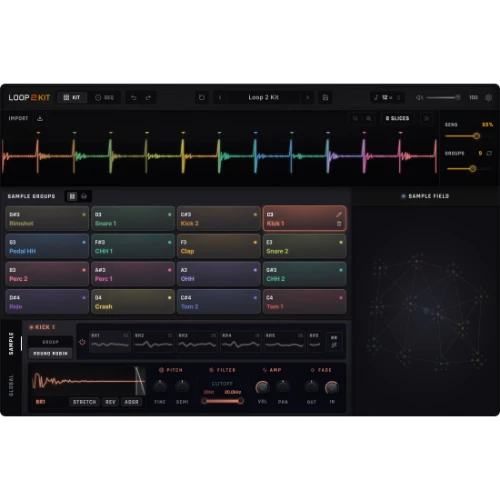Adjust the GROUPS slider handle
Screen dimensions: 500x500
pyautogui.click(x=472, y=169)
